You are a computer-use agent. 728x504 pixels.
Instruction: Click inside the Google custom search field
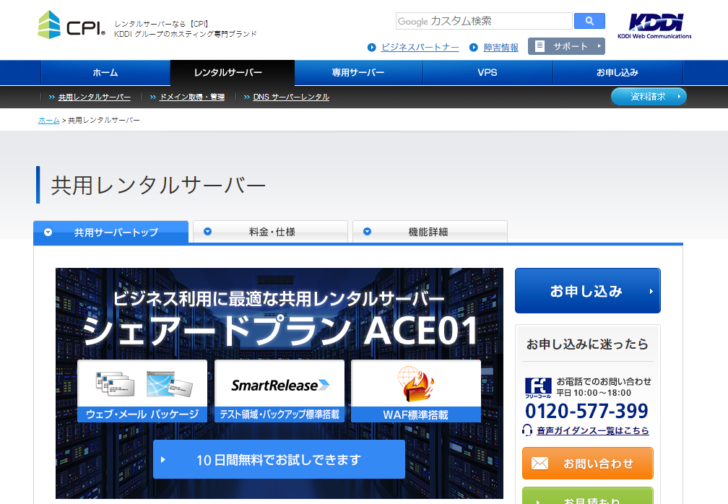pos(484,21)
